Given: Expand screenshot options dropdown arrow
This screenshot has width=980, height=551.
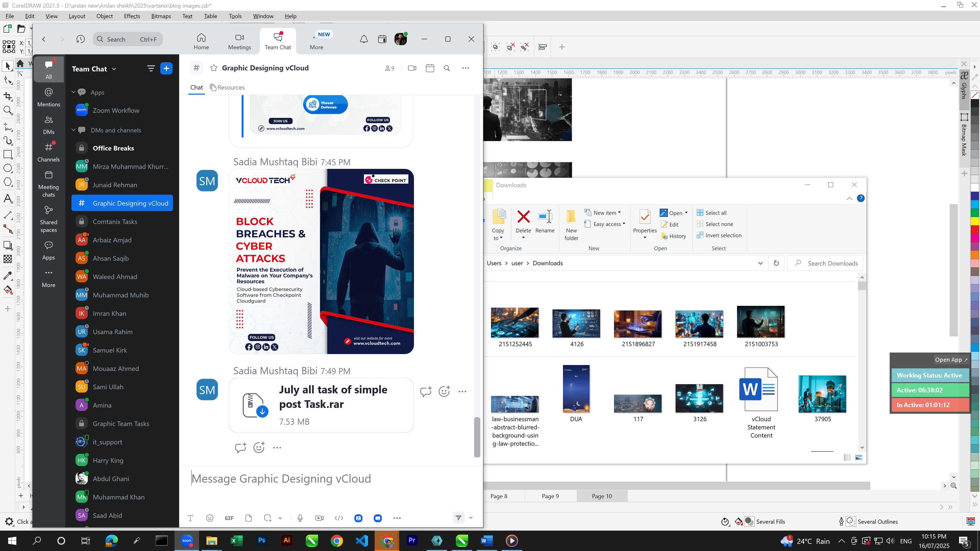Looking at the screenshot, I should coord(280,518).
